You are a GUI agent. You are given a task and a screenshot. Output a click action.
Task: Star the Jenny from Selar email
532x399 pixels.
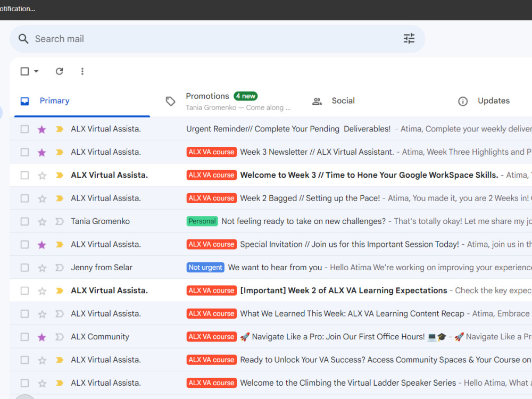(x=41, y=268)
